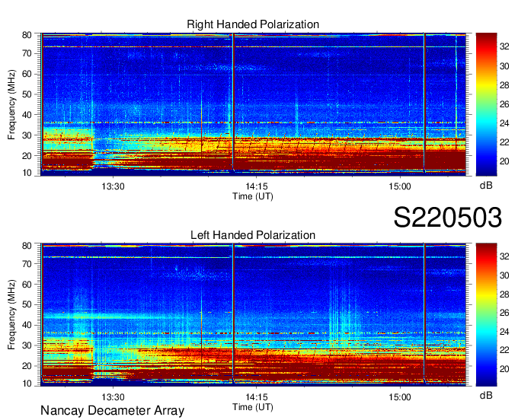Click the 28 dB value on upper color bar

504,85
